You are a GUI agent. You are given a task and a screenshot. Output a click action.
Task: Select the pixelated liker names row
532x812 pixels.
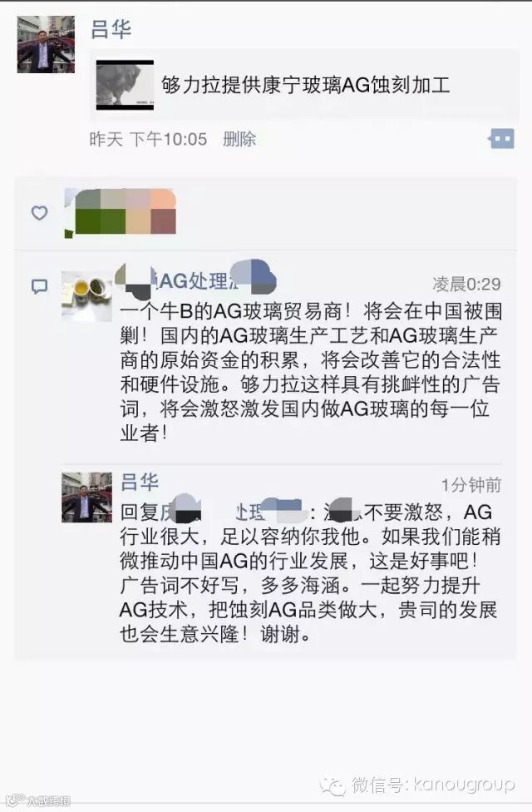tap(120, 213)
